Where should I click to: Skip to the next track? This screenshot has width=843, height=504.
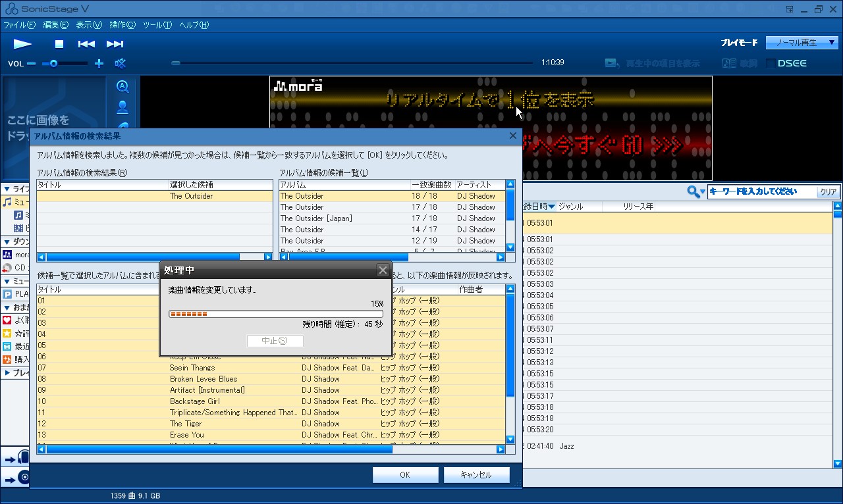coord(115,44)
